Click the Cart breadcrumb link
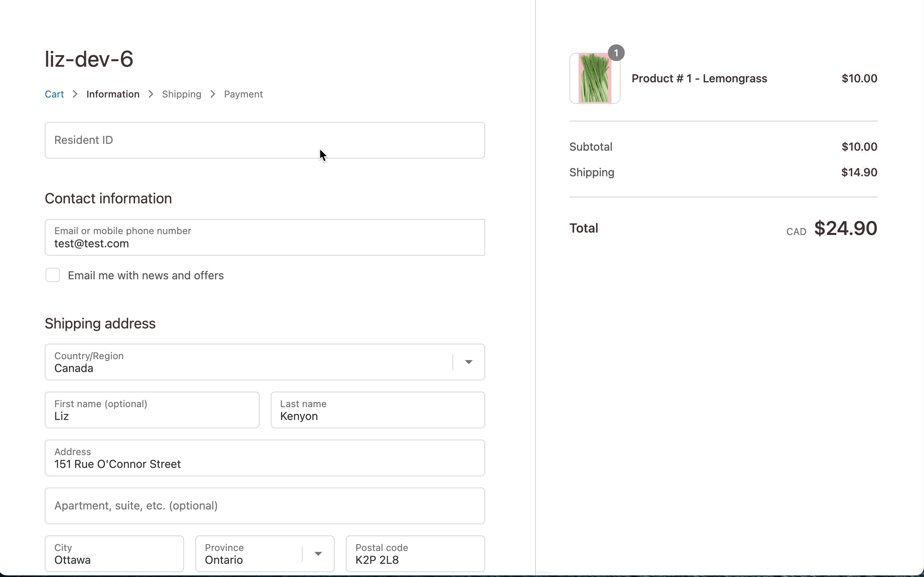 [54, 94]
